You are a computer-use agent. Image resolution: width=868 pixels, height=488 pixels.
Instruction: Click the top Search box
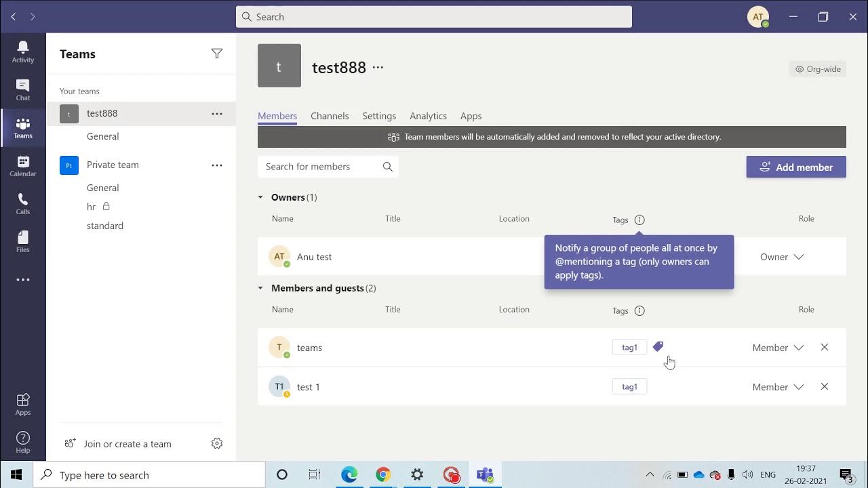pyautogui.click(x=434, y=17)
